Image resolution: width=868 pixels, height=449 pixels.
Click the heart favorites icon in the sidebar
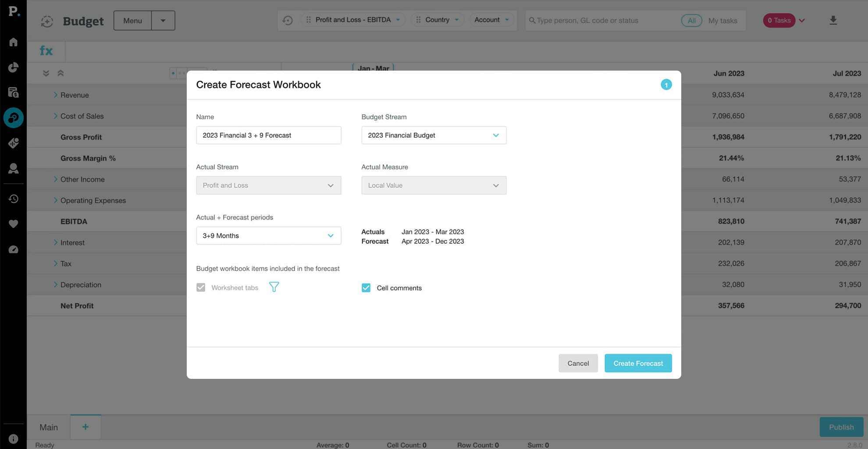[x=13, y=224]
